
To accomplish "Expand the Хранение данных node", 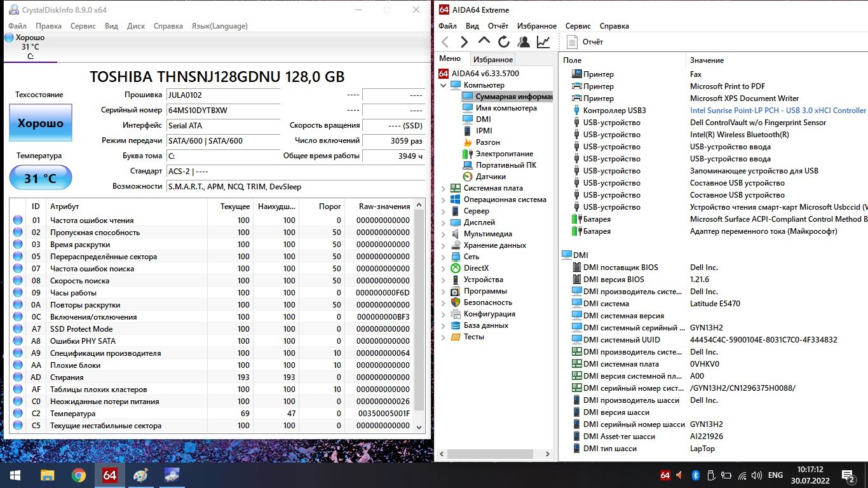I will [x=444, y=245].
